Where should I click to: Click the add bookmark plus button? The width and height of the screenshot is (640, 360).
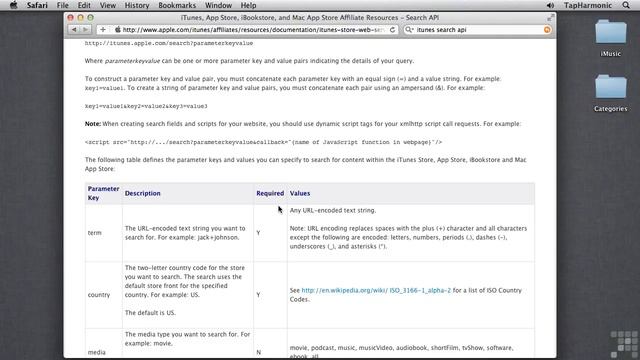(x=103, y=29)
